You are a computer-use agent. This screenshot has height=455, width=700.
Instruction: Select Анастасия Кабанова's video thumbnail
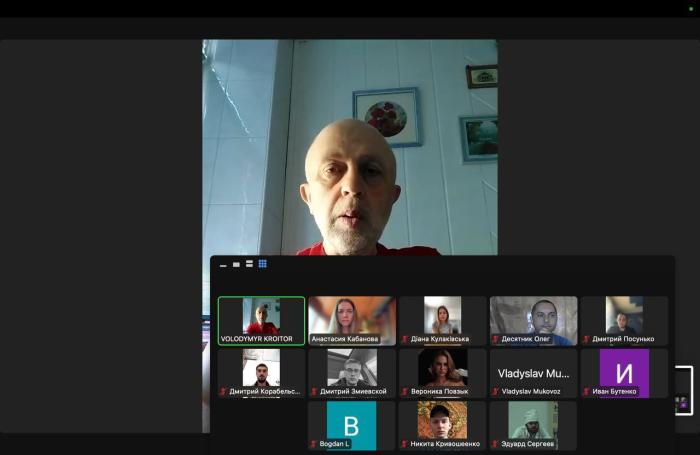pos(352,316)
